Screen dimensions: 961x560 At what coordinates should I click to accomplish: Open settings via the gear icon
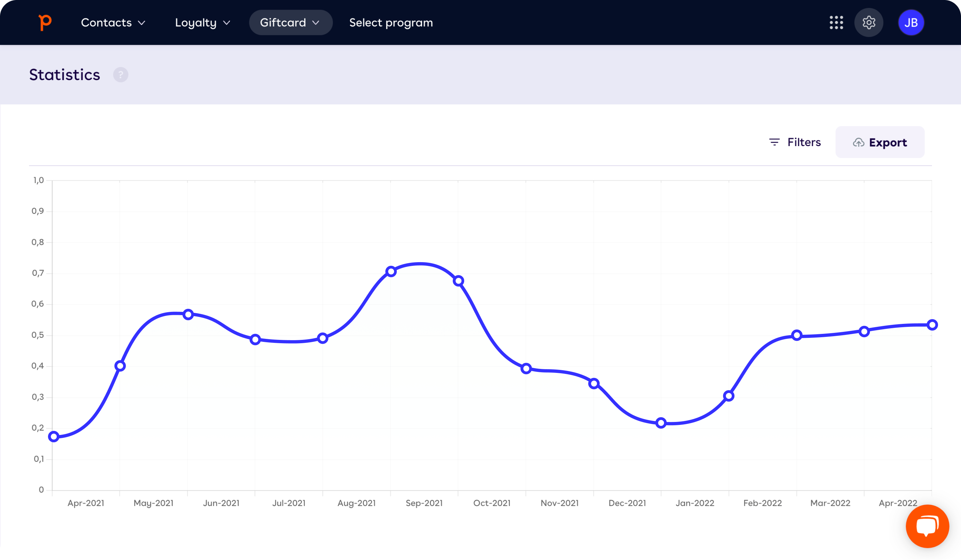[x=869, y=22]
